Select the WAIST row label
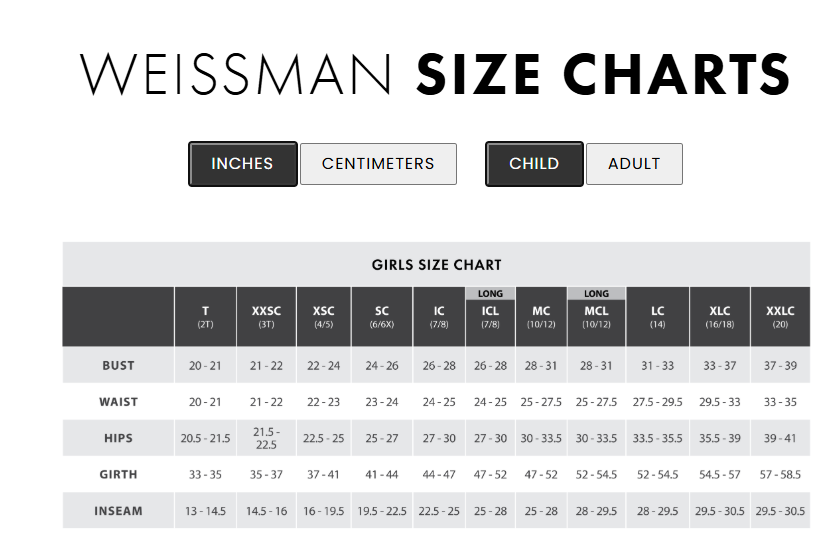The image size is (813, 545). click(118, 402)
